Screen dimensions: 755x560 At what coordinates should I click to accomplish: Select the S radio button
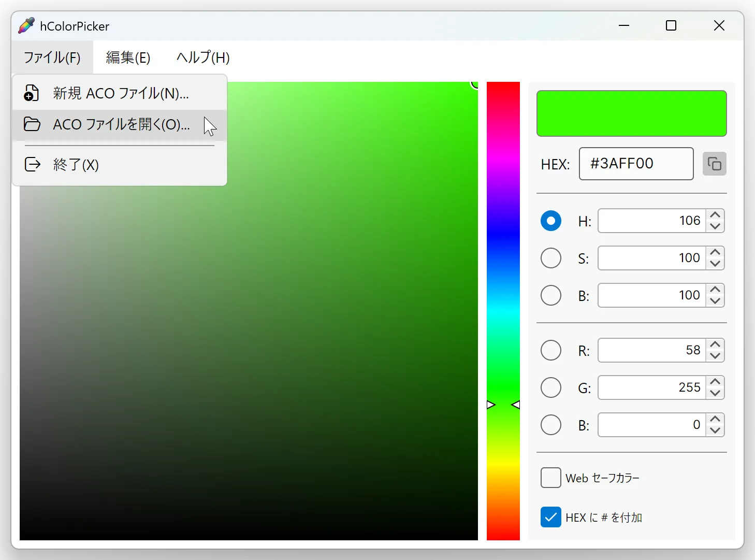click(550, 258)
